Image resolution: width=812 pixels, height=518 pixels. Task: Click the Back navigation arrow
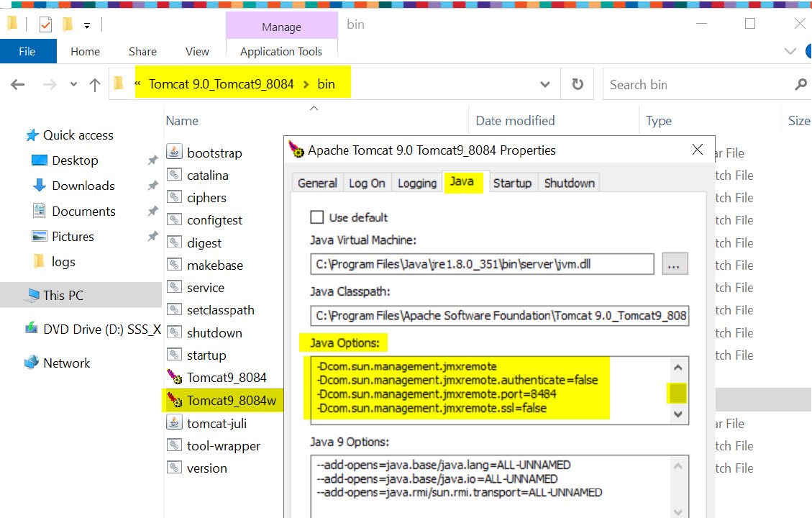[x=18, y=85]
